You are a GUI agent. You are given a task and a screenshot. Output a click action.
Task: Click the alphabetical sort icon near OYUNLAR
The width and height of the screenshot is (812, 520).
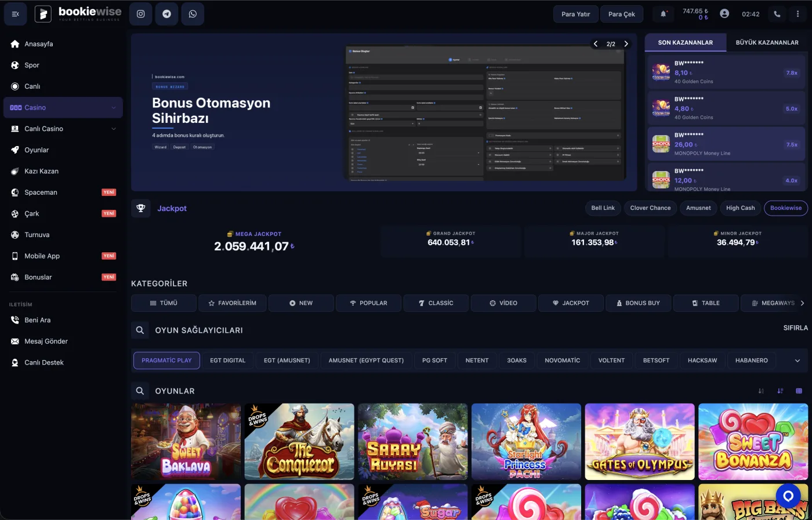tap(760, 391)
